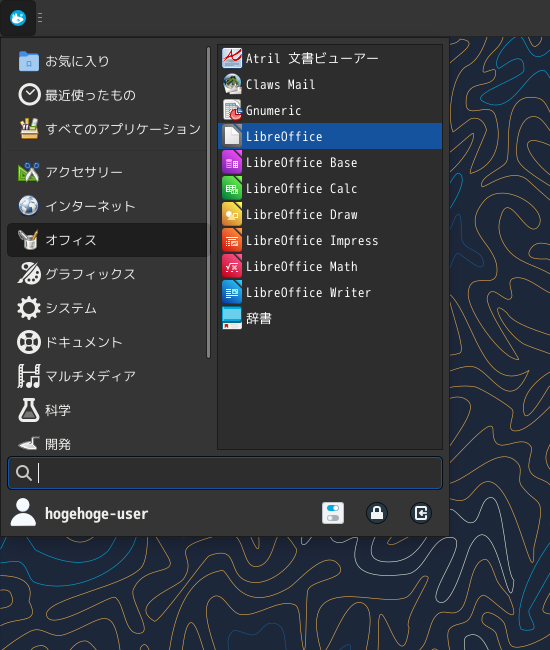Click the lock screen button

377,513
